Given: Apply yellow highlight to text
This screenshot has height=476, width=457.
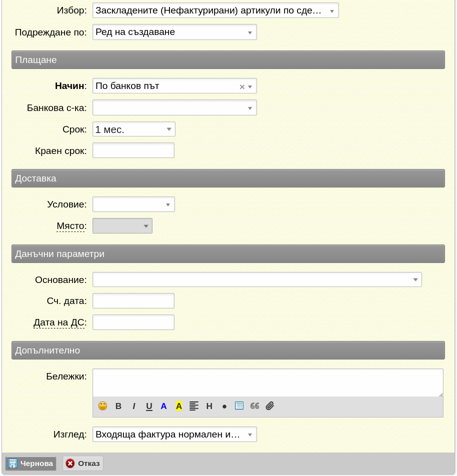Looking at the screenshot, I should pos(179,406).
